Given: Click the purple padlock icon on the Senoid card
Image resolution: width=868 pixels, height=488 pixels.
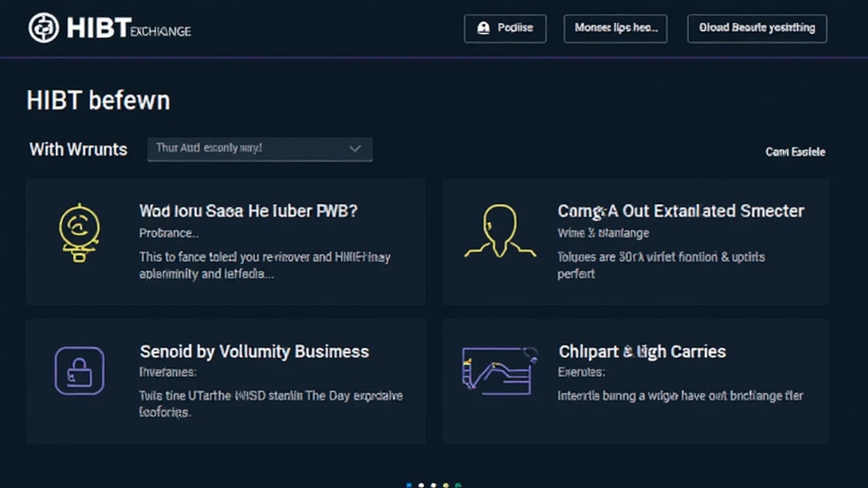Looking at the screenshot, I should tap(80, 370).
